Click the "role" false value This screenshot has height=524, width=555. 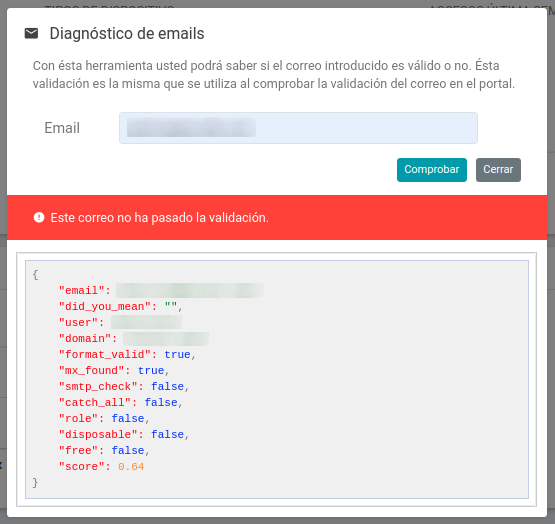tap(128, 418)
